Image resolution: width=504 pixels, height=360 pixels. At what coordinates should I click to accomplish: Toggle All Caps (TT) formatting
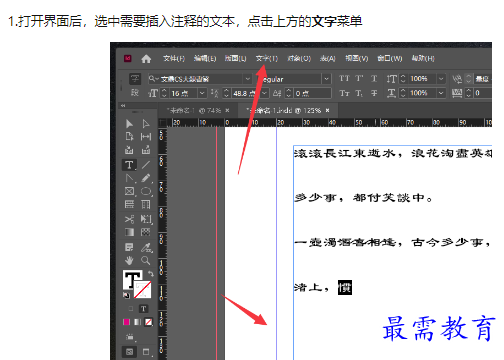[344, 79]
